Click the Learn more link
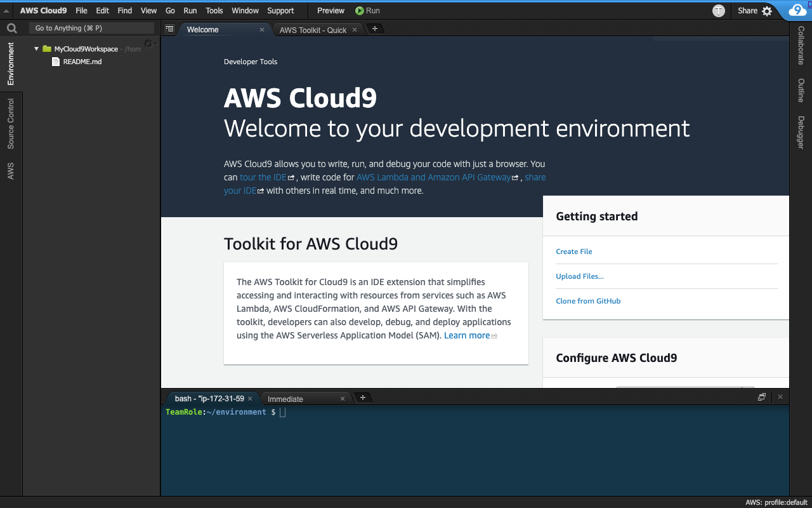812x508 pixels. coord(467,335)
